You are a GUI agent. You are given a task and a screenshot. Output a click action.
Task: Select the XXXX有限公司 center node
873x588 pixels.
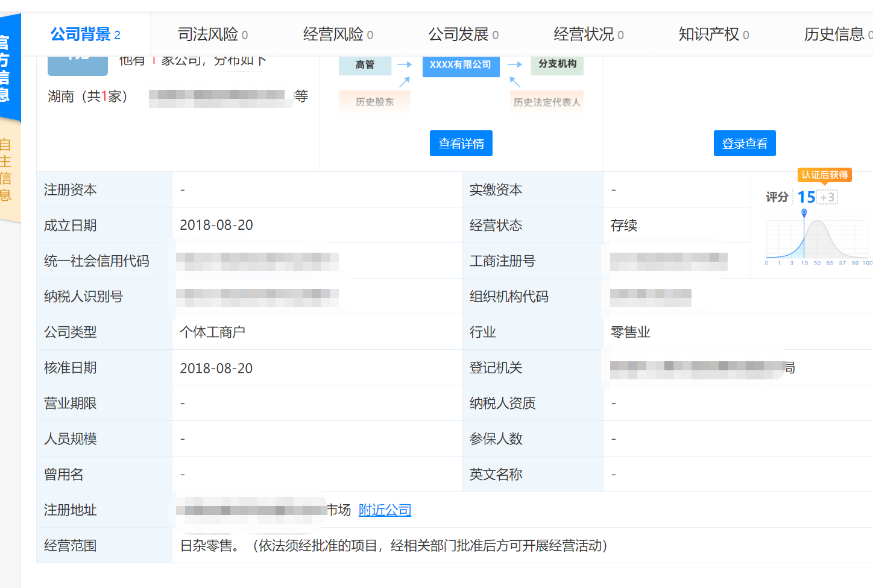[x=461, y=65]
